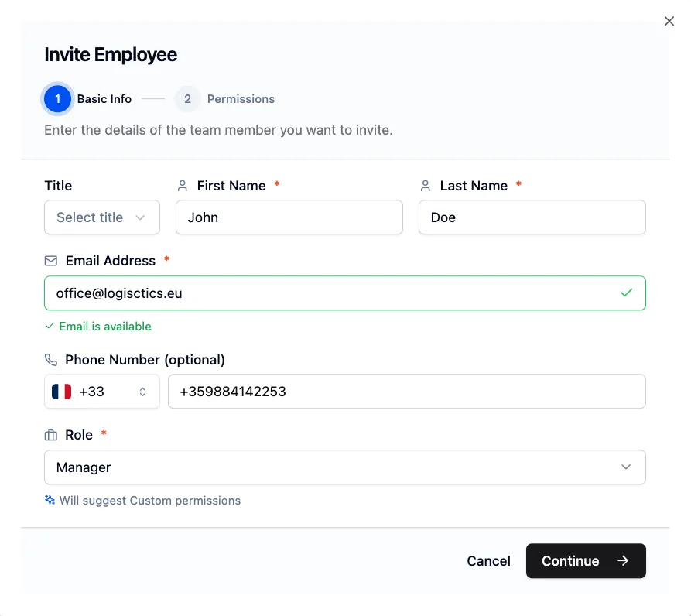Click the 'Phone Number (optional)' label
This screenshot has width=691, height=616.
145,360
